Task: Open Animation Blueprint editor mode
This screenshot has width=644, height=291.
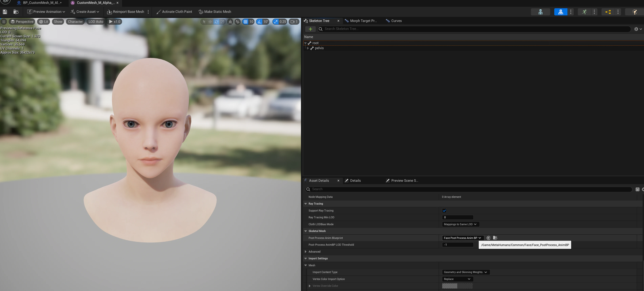Action: pyautogui.click(x=608, y=12)
